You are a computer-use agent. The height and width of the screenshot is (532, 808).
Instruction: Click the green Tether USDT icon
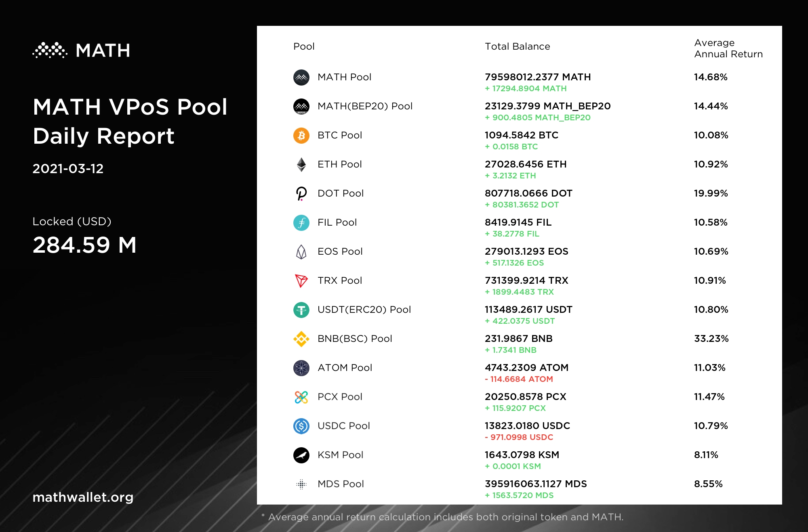coord(301,310)
